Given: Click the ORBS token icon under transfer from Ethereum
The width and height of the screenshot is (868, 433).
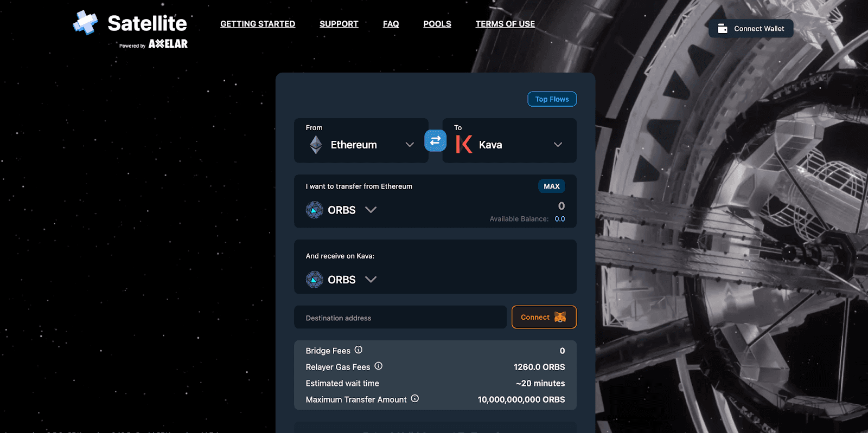Looking at the screenshot, I should tap(315, 210).
